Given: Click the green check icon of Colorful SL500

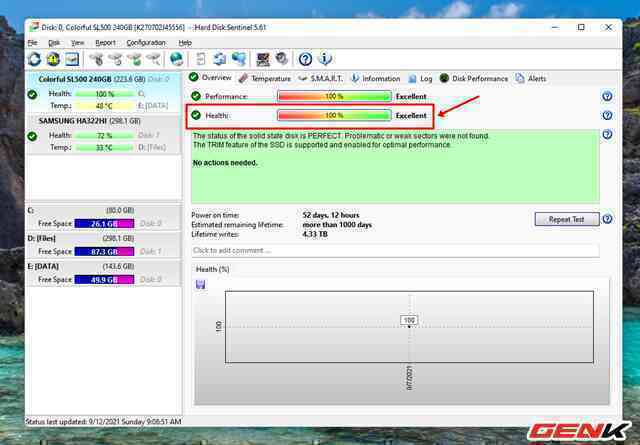Looking at the screenshot, I should coord(33,95).
